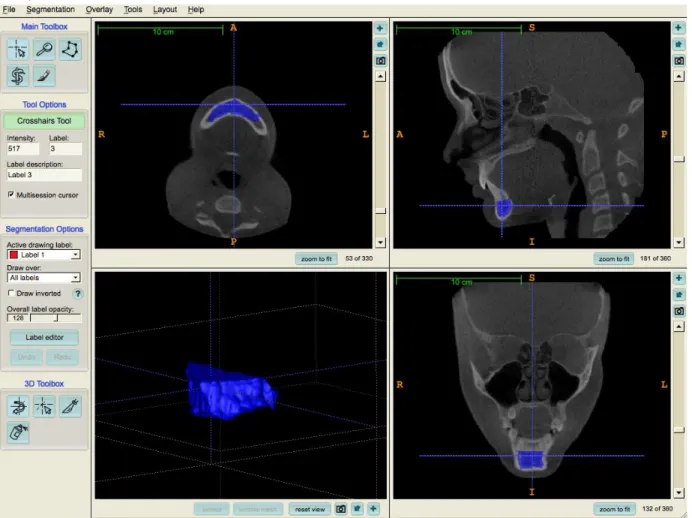Viewport: 692px width, 518px height.
Task: Click the pin icon under 3D view
Action: pos(357,509)
